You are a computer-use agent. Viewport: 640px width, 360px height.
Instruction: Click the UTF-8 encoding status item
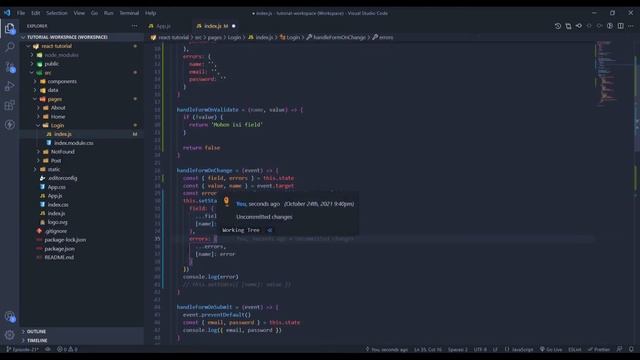[480, 349]
